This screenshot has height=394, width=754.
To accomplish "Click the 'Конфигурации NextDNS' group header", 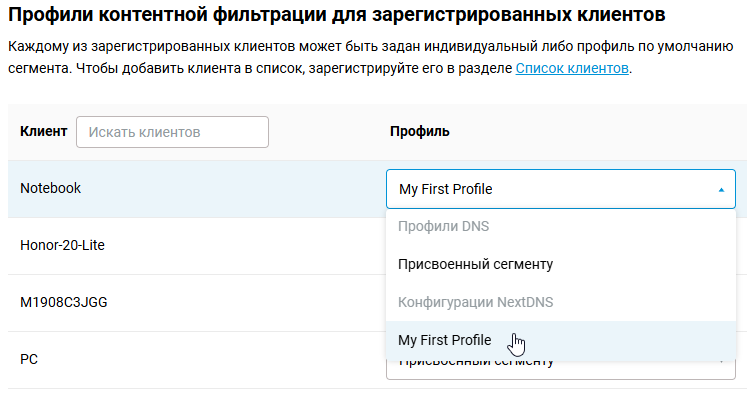I will pos(476,302).
